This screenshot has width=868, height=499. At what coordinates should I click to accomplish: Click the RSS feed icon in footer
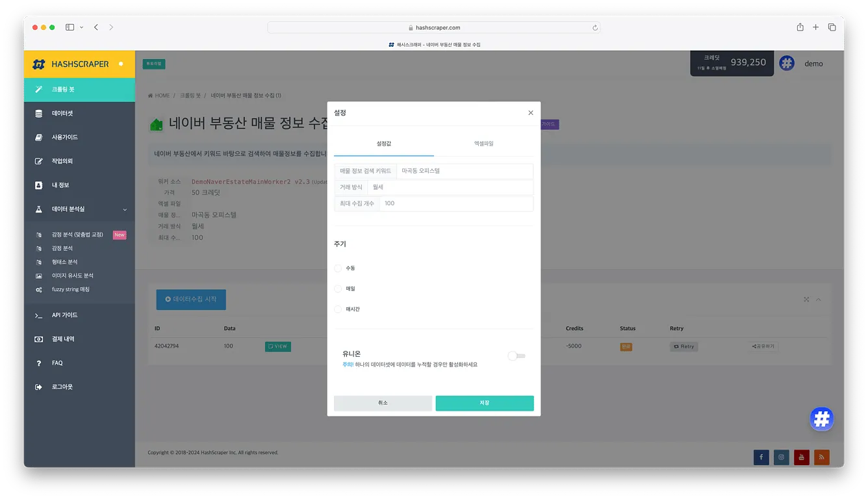point(821,457)
